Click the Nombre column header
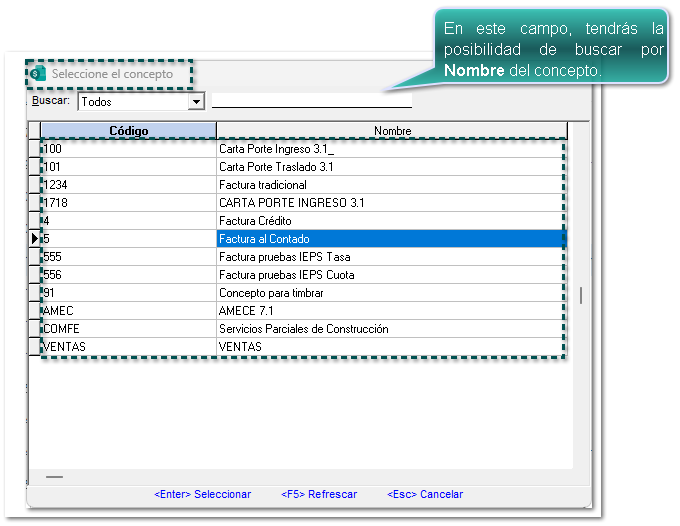 point(392,131)
